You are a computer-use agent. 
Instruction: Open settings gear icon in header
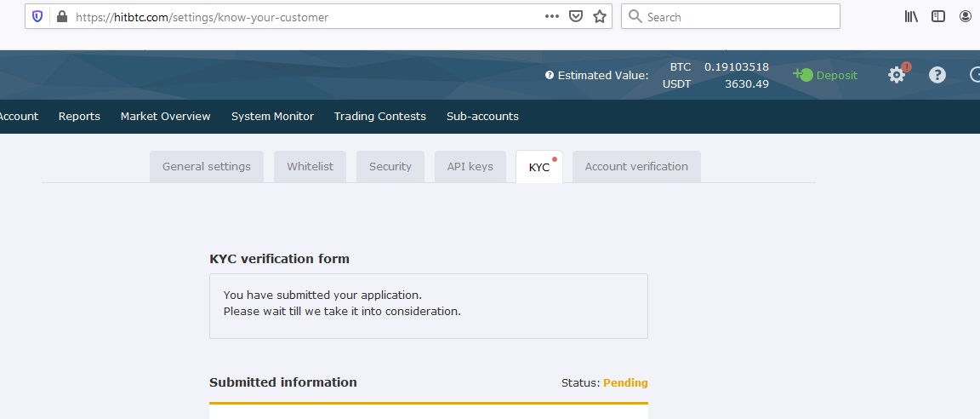click(x=897, y=75)
